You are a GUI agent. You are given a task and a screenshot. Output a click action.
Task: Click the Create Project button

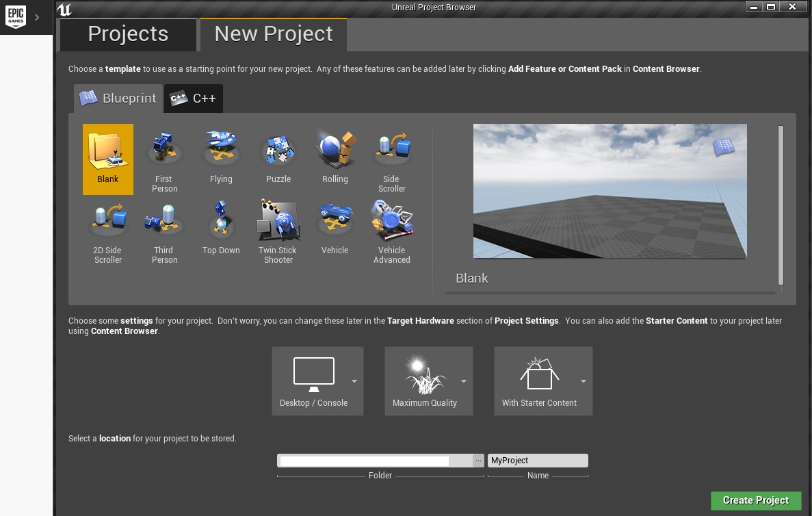755,500
